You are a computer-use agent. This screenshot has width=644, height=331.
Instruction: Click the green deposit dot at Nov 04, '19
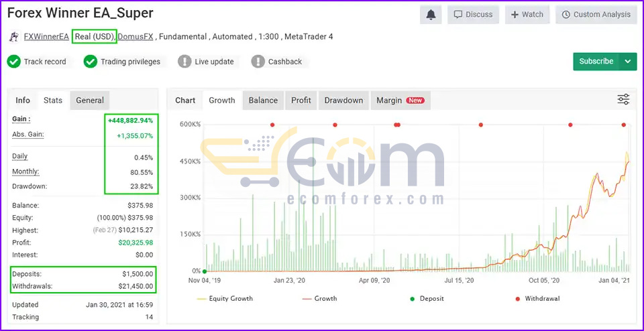pos(204,271)
